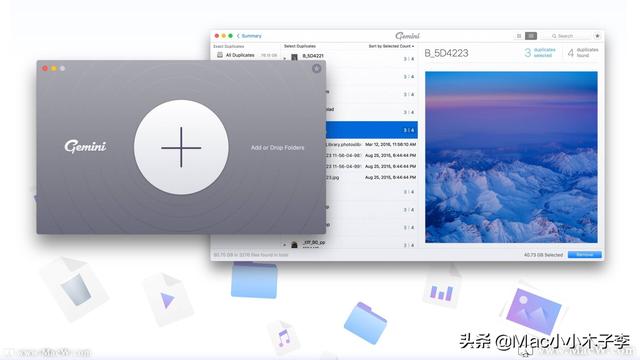The height and width of the screenshot is (360, 640).
Task: Select the file dated Mar 12, 2016
Action: [371, 144]
